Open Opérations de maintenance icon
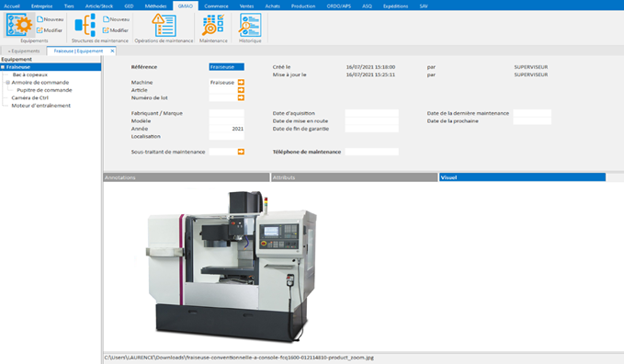The width and height of the screenshot is (624, 364). [164, 25]
